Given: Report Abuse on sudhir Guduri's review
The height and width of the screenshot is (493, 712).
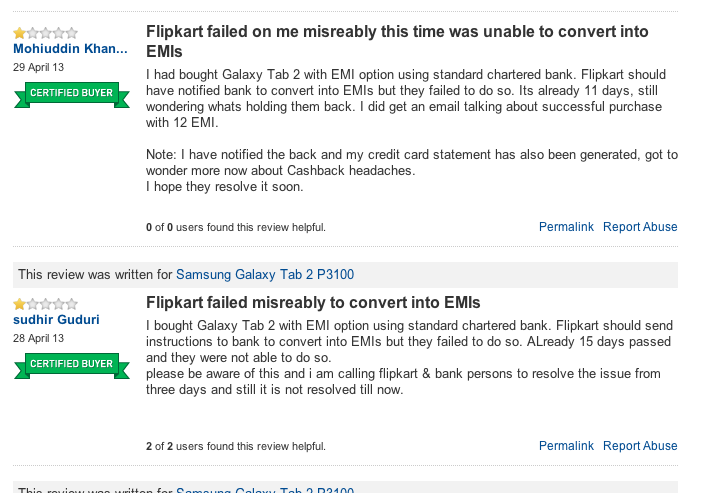Looking at the screenshot, I should 640,446.
